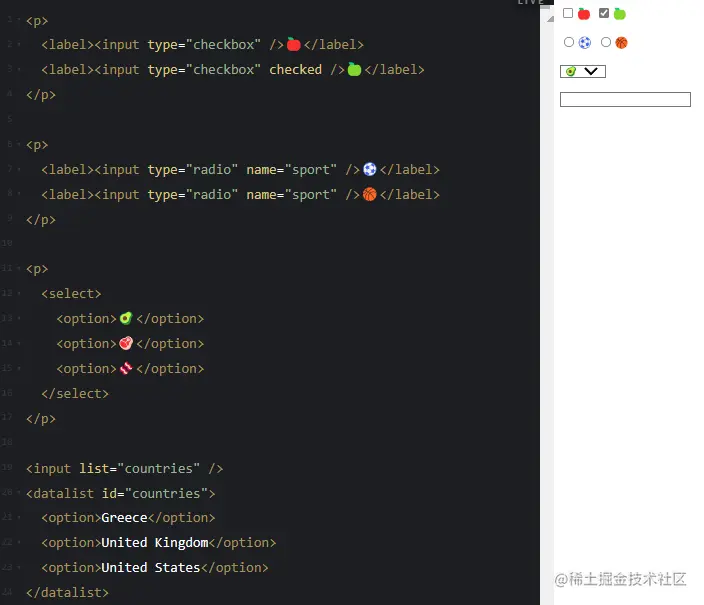
Task: Collapse the fold arrow beside <datalist id="countries">
Action: (x=19, y=493)
